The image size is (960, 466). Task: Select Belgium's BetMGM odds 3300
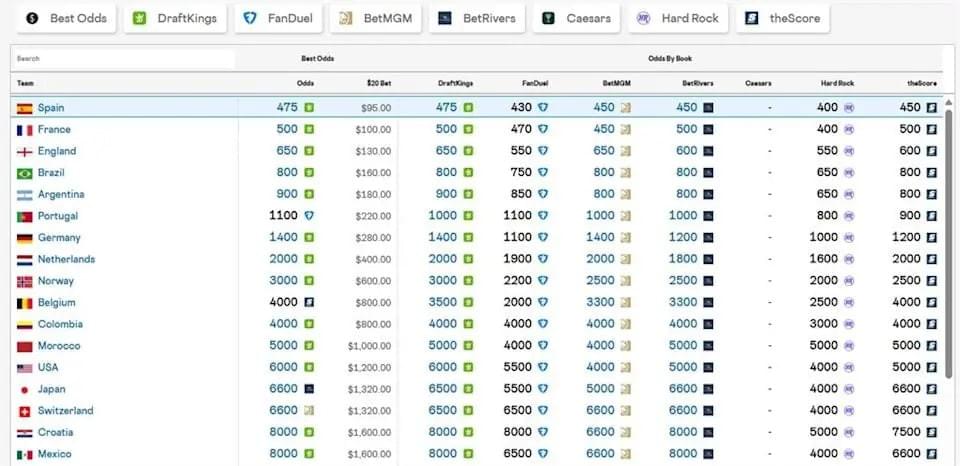(x=600, y=303)
